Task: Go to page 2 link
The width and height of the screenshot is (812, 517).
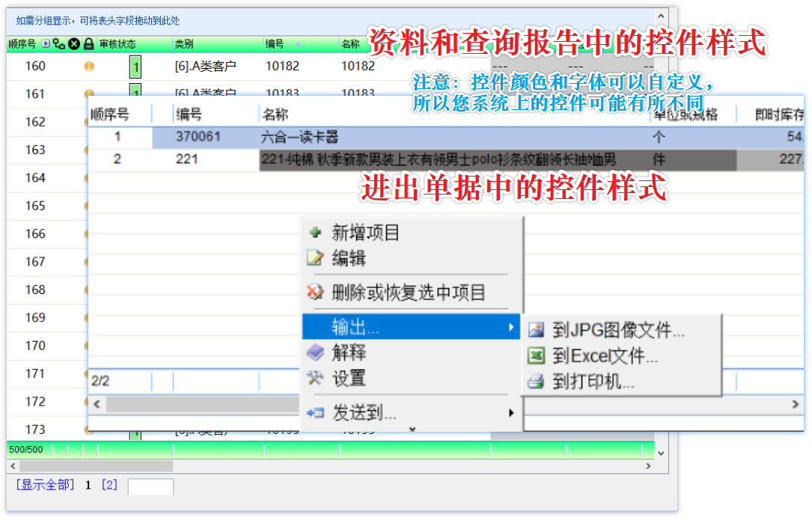Action: coord(109,485)
